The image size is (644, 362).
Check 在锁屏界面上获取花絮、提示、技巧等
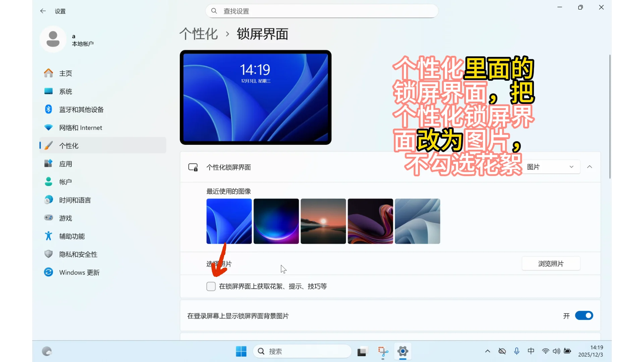coord(211,286)
